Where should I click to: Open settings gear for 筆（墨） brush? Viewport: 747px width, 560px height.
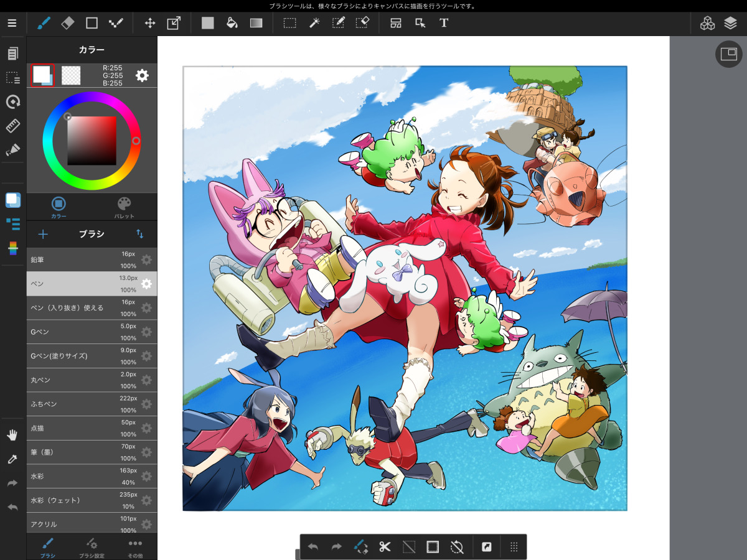(146, 452)
